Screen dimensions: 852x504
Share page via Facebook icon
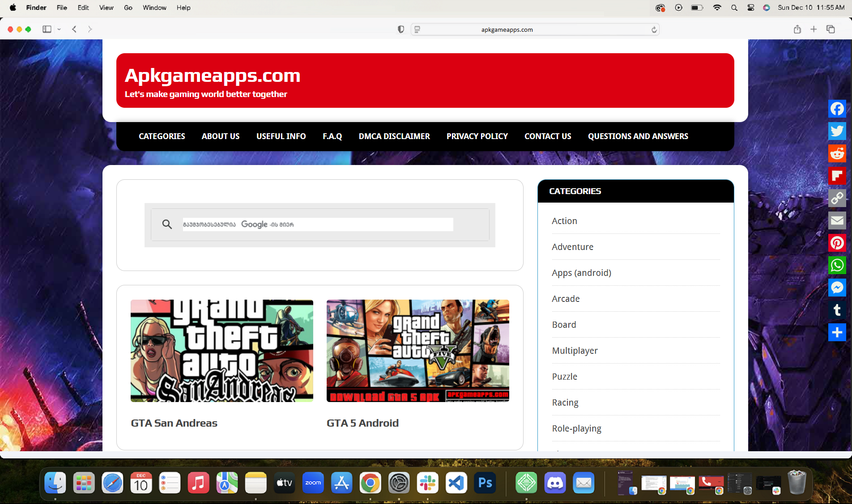(x=837, y=109)
